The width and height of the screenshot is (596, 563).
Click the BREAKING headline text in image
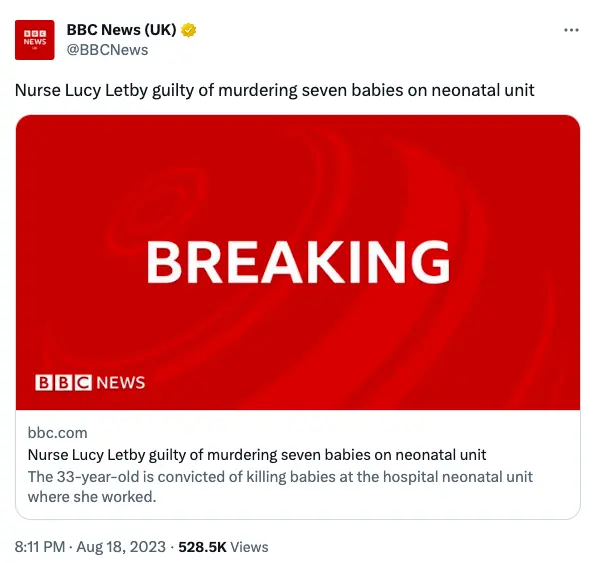(x=298, y=262)
